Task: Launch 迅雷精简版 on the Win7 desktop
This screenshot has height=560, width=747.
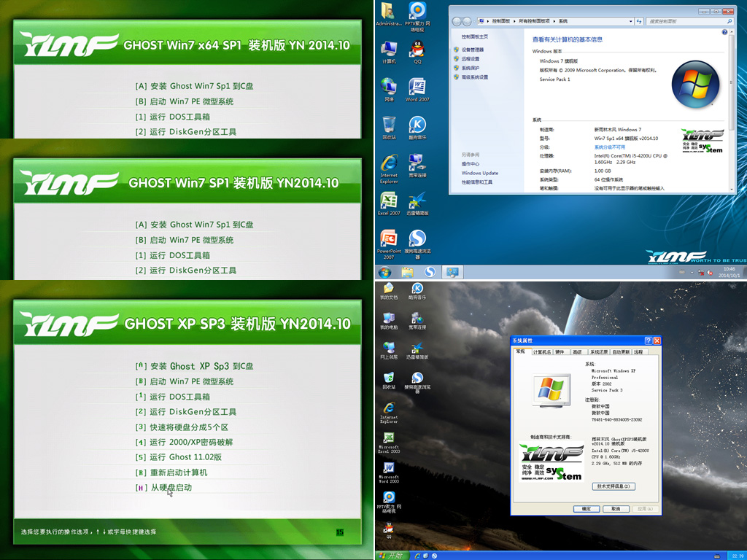Action: (417, 203)
